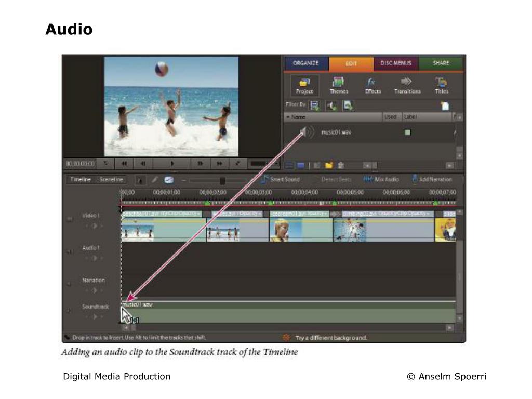Open Smart Sound

click(281, 179)
